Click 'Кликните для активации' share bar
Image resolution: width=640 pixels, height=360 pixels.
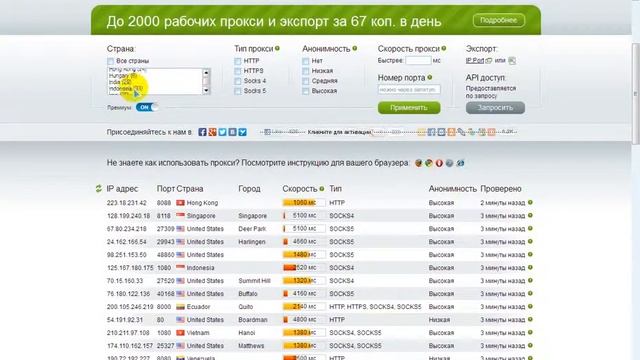339,132
